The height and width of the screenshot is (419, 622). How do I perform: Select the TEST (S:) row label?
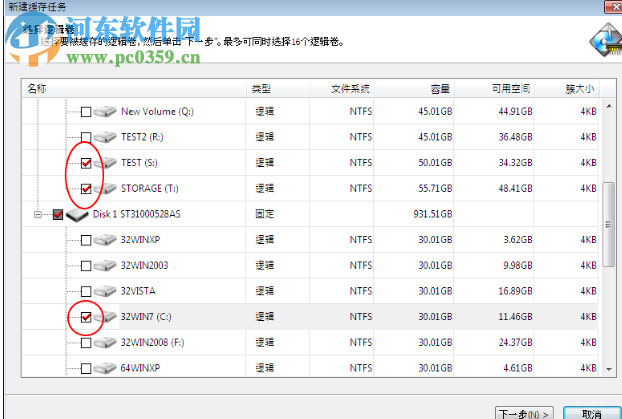(139, 163)
